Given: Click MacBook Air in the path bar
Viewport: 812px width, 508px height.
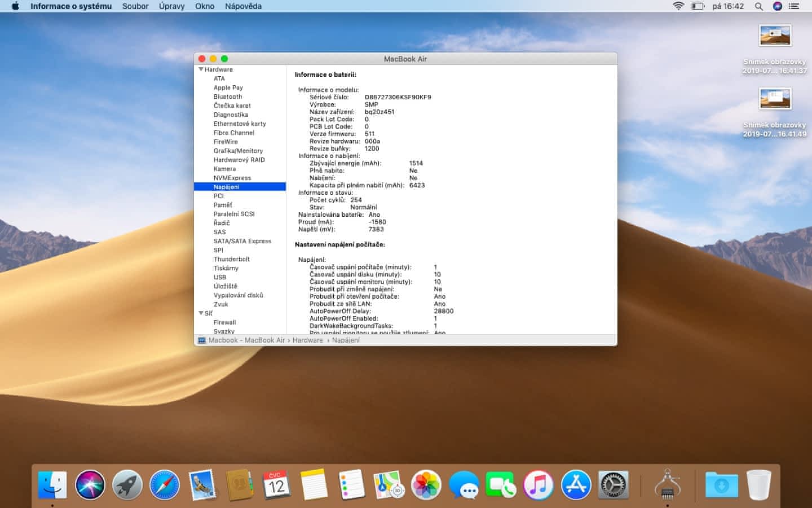Looking at the screenshot, I should [x=264, y=340].
